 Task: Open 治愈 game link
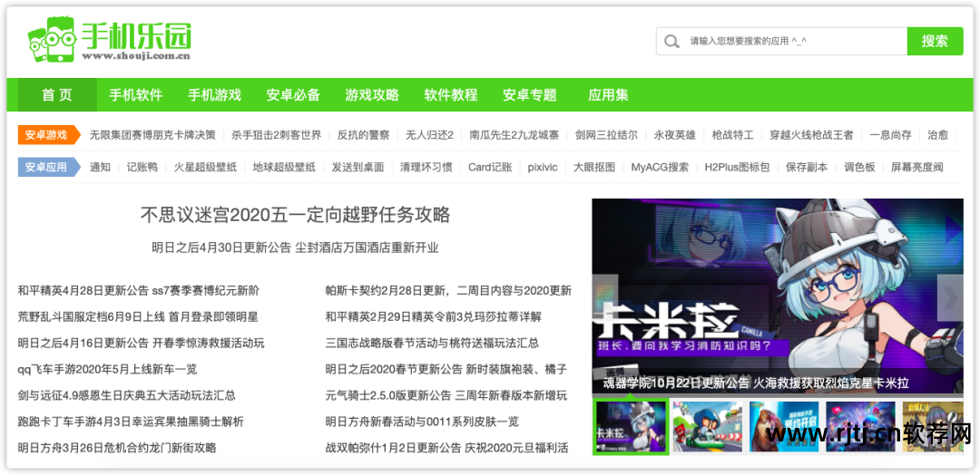click(937, 135)
